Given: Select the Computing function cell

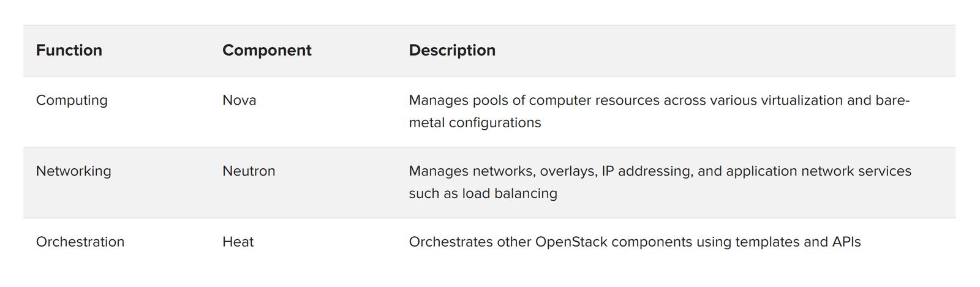Looking at the screenshot, I should click(72, 100).
